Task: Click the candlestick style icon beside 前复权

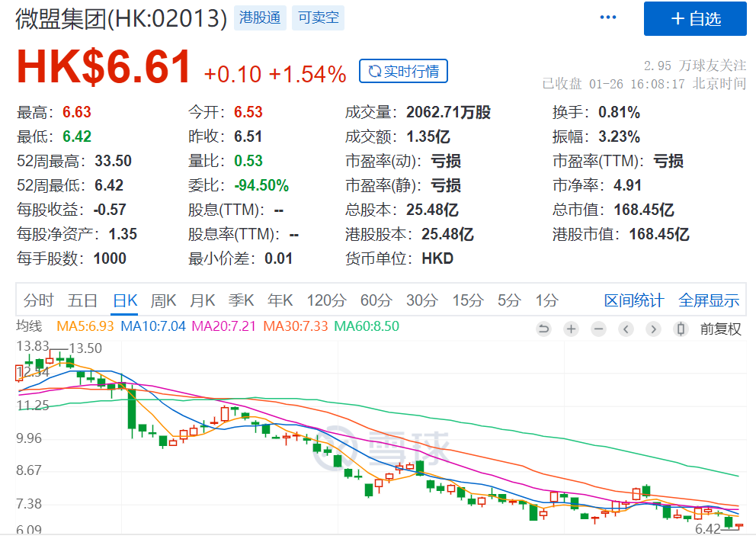Action: point(681,329)
